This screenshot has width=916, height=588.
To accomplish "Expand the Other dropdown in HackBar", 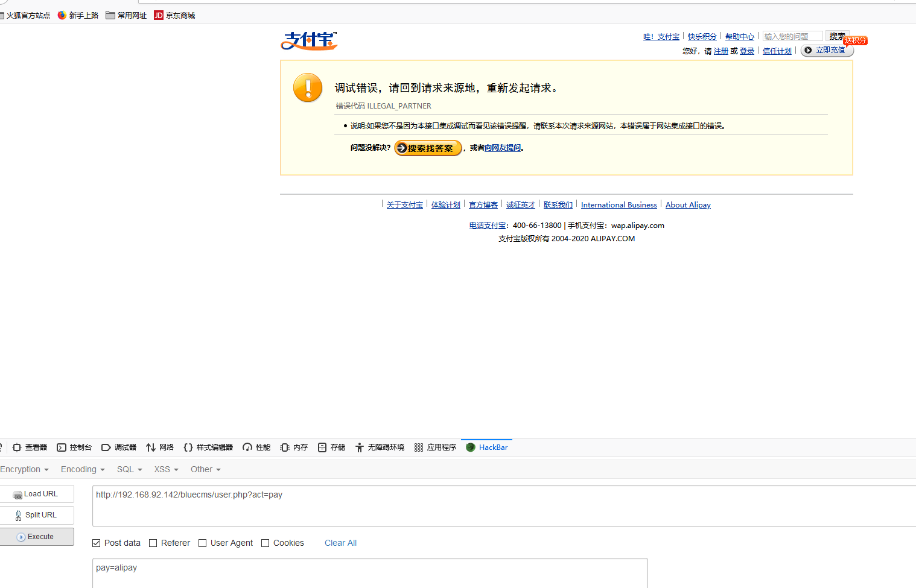I will click(205, 469).
